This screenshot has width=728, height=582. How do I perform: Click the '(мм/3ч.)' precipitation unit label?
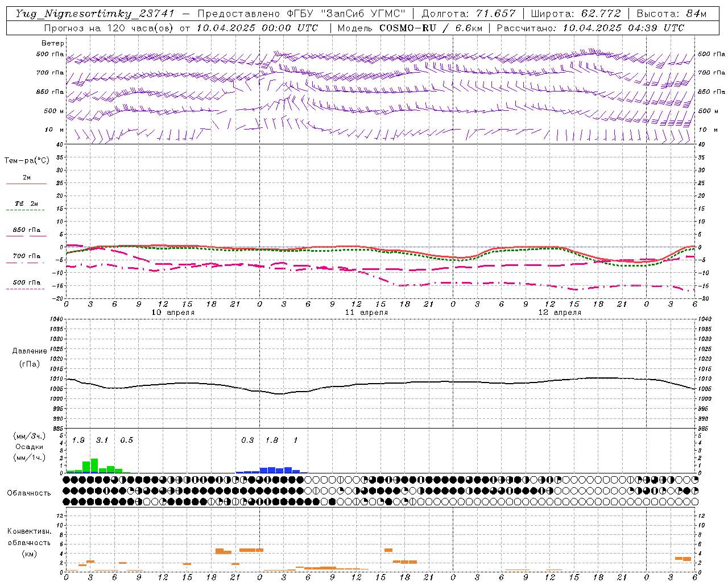point(30,436)
